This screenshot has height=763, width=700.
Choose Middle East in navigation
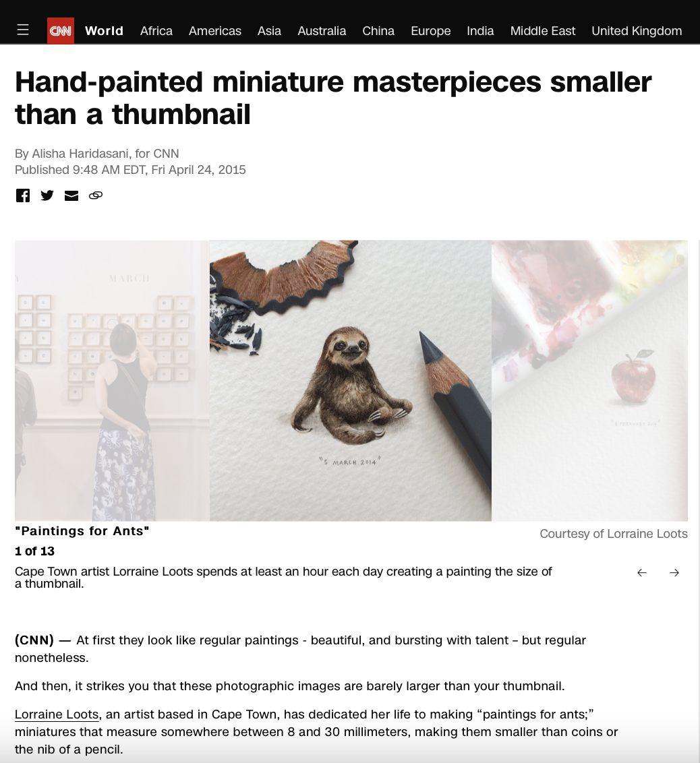click(x=543, y=30)
